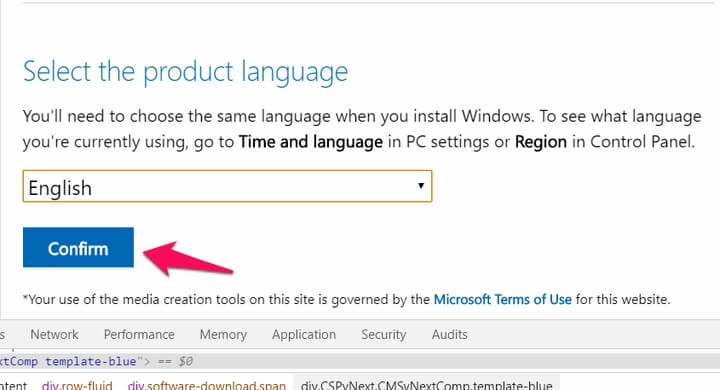Click the partially visible tab left of Network
Image resolution: width=720 pixels, height=390 pixels.
pos(2,334)
